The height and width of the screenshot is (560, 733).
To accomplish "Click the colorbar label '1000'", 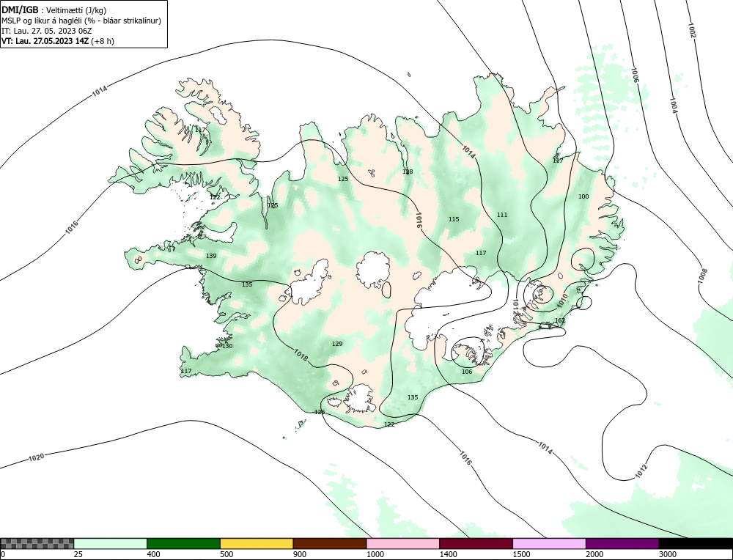I will tap(375, 554).
